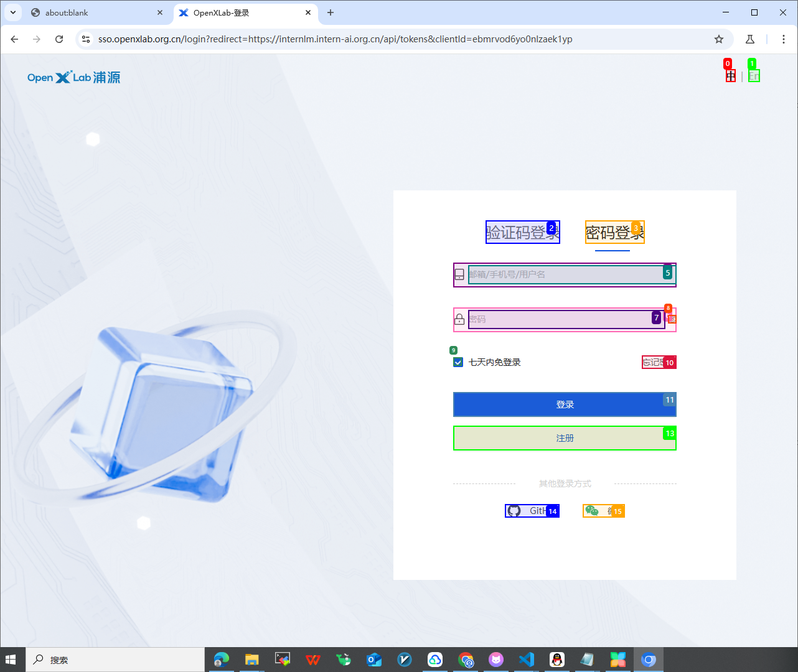Image resolution: width=798 pixels, height=672 pixels.
Task: Switch page language to 中文
Action: click(x=731, y=76)
